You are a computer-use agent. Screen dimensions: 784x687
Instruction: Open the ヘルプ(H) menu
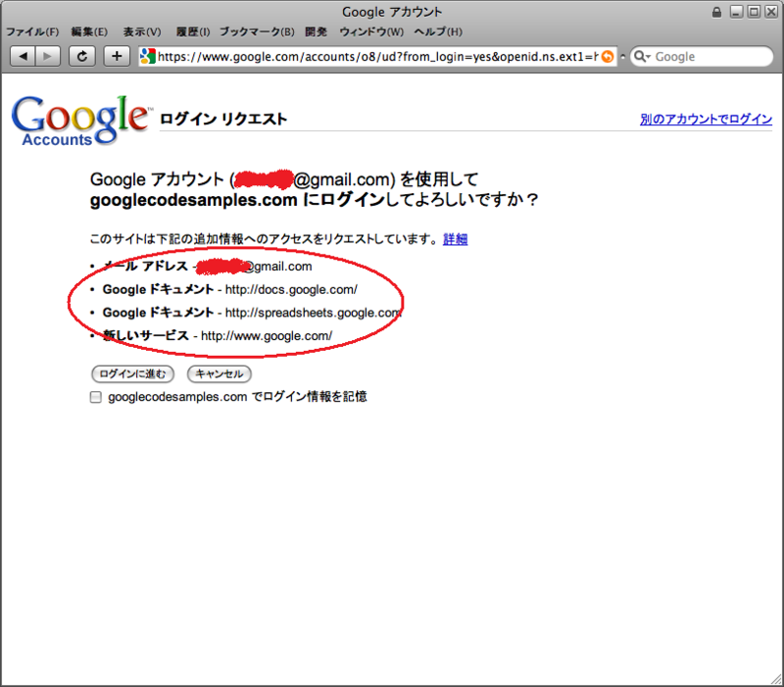[438, 32]
